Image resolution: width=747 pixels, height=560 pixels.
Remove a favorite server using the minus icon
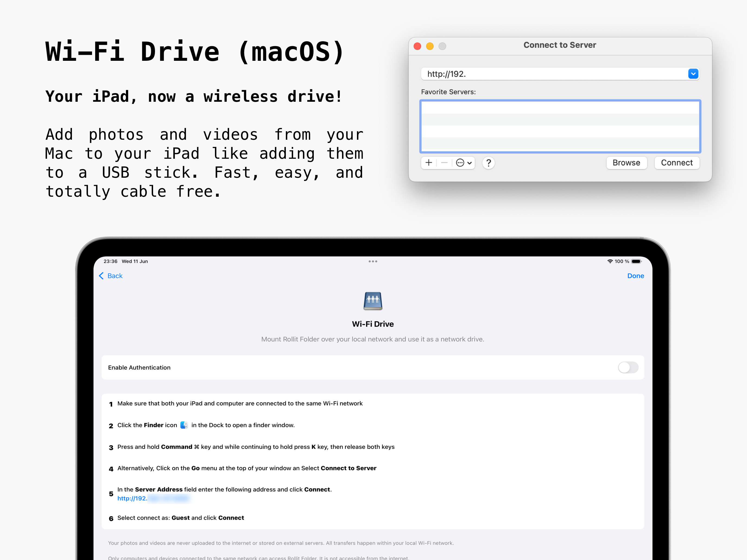444,163
